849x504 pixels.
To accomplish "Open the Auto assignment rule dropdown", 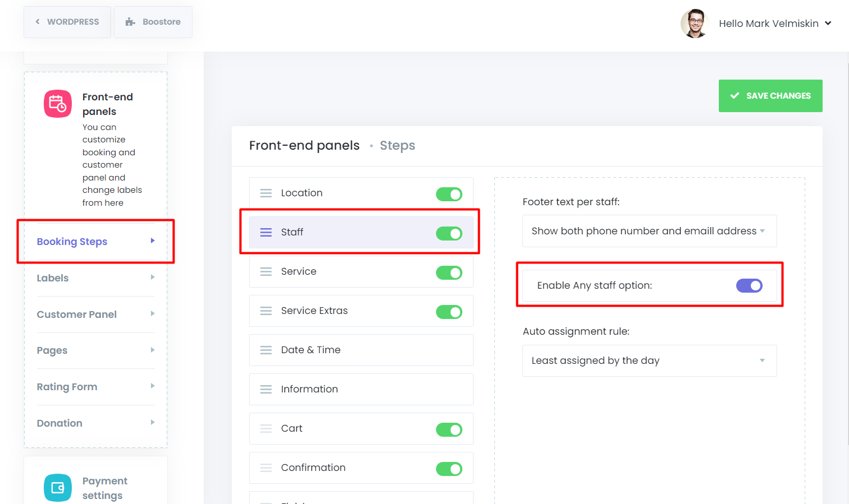I will coord(649,360).
